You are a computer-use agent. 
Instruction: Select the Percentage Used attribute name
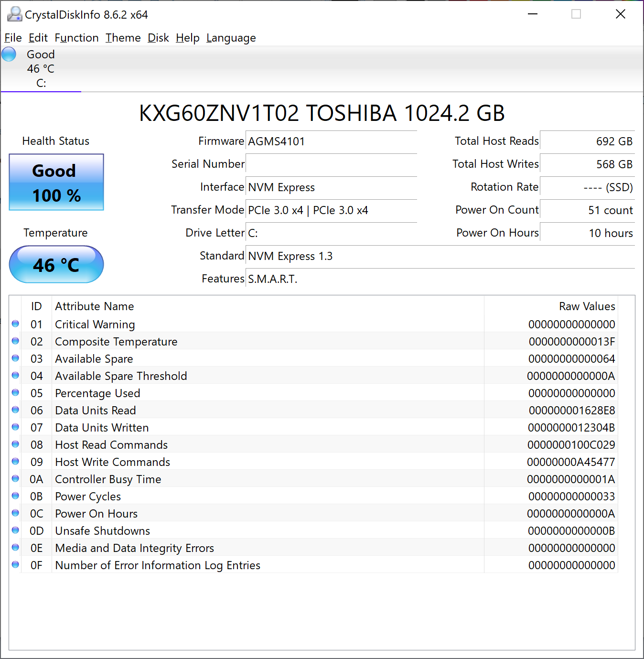pyautogui.click(x=97, y=393)
